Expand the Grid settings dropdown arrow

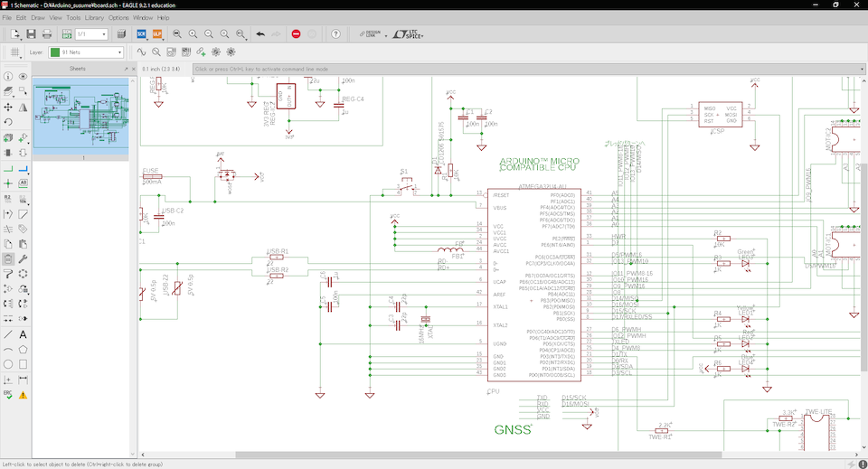coord(21,56)
